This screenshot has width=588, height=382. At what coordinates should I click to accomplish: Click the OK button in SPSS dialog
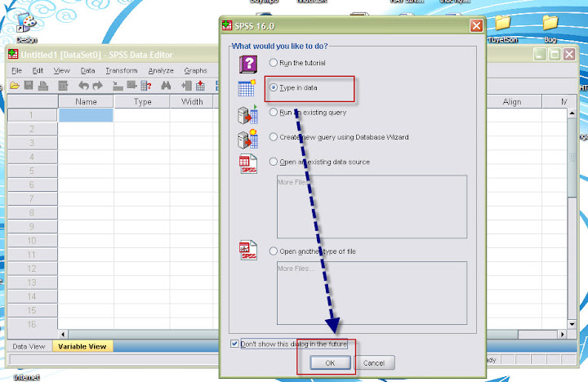click(330, 363)
